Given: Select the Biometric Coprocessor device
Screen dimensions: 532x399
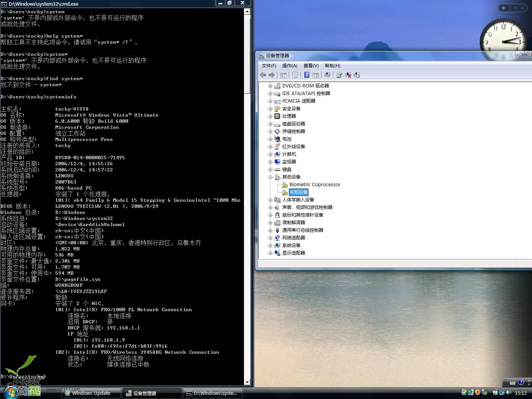Looking at the screenshot, I should tap(315, 185).
